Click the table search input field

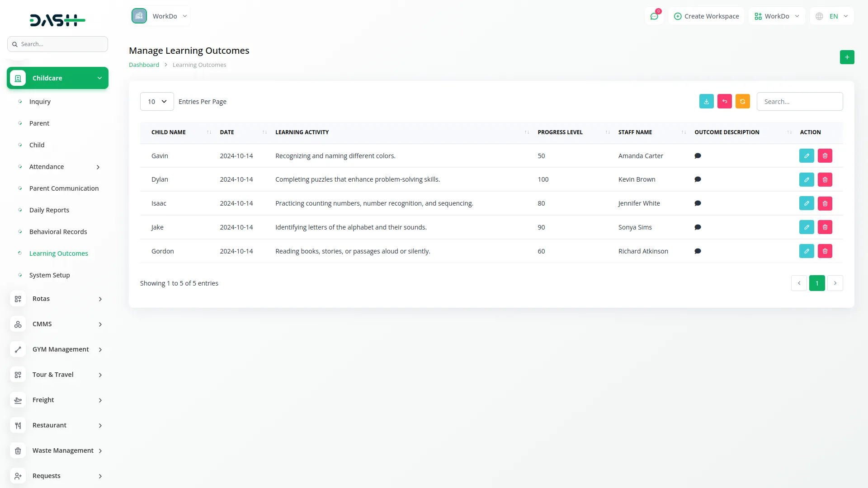click(799, 102)
